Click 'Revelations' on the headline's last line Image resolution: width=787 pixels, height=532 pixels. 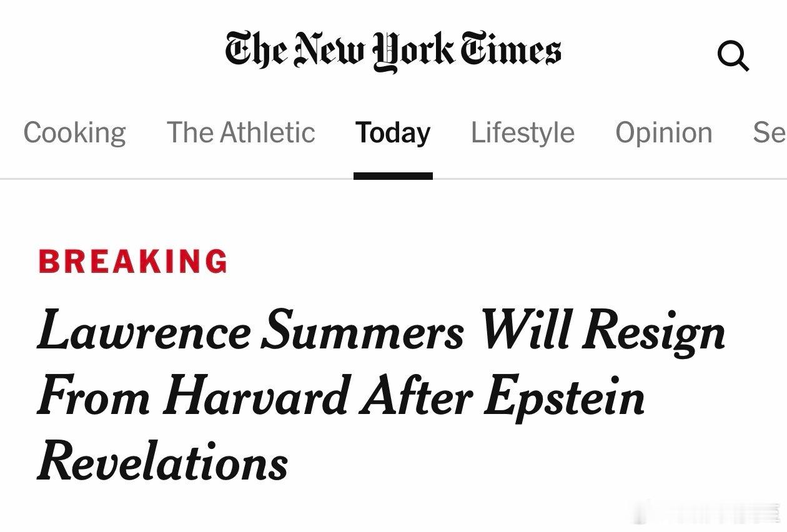click(162, 462)
